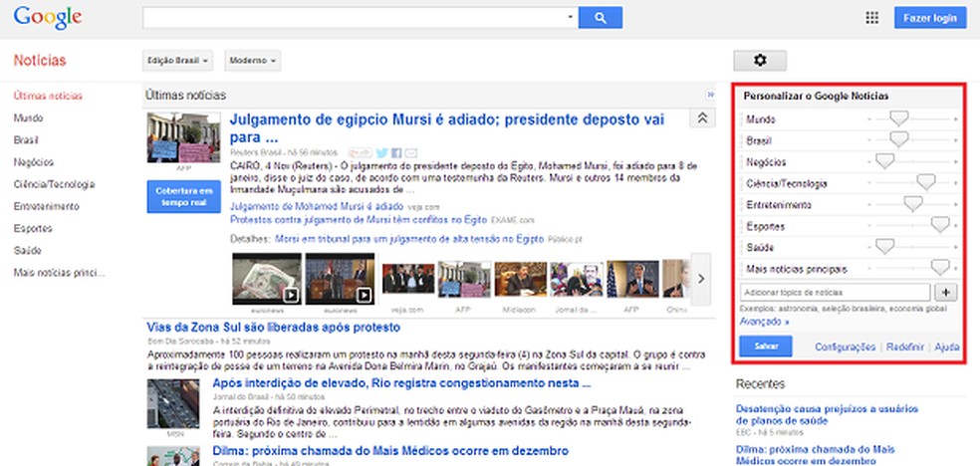Open the MSN traffic photo thumbnail

pos(173,403)
